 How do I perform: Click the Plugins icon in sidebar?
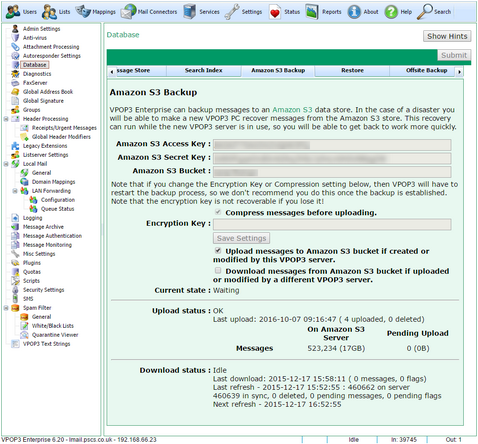point(15,263)
